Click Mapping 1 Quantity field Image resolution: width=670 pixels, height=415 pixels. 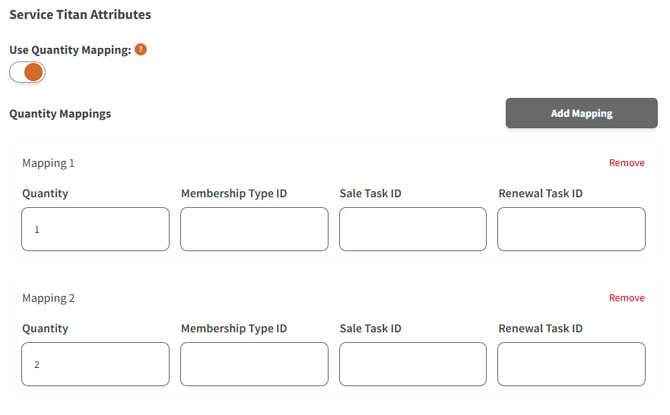(x=95, y=229)
